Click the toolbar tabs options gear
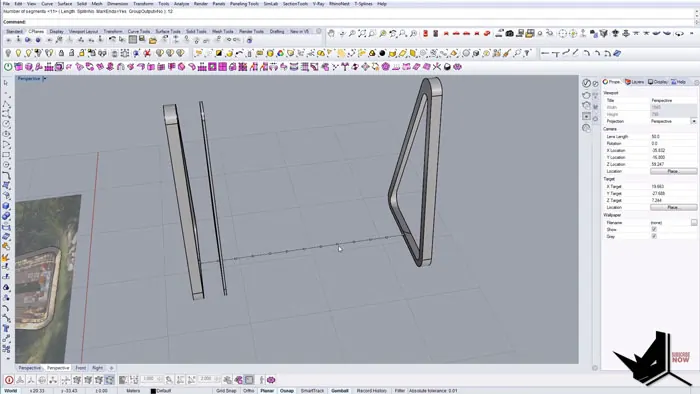 click(x=319, y=31)
